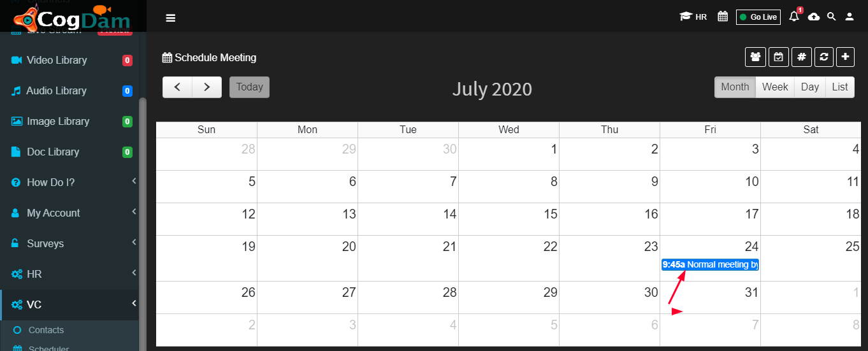Switch to the Week view

pos(775,87)
